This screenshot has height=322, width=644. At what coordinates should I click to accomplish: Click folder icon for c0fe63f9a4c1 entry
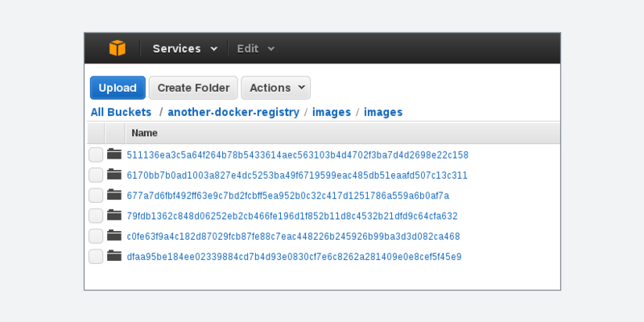[x=114, y=236]
